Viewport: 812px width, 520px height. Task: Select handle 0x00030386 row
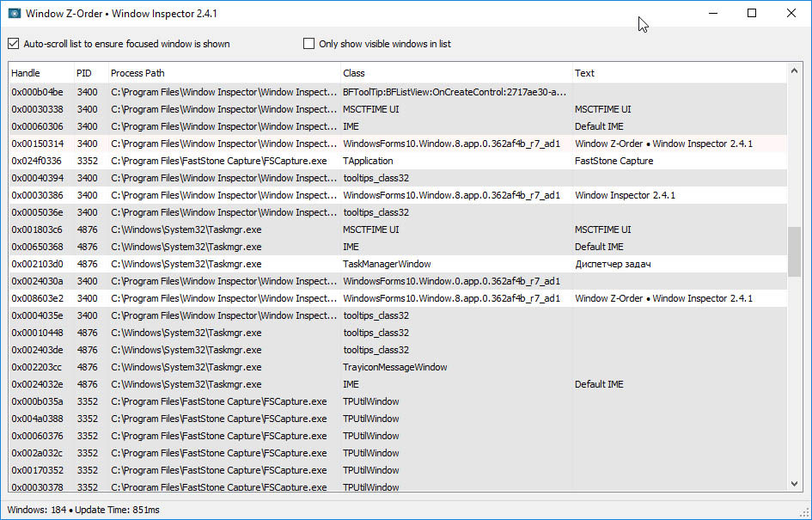pyautogui.click(x=398, y=195)
